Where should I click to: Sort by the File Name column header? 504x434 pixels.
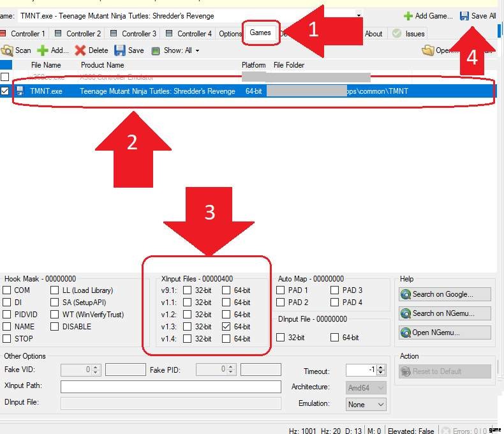pyautogui.click(x=46, y=65)
